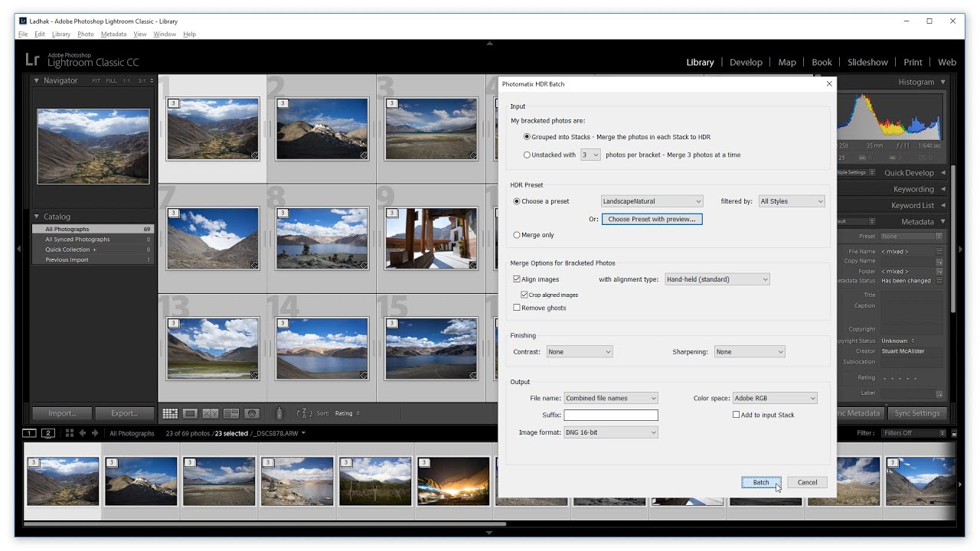Open LandscapeNatural preset dropdown
Image resolution: width=980 pixels, height=551 pixels.
tap(652, 201)
